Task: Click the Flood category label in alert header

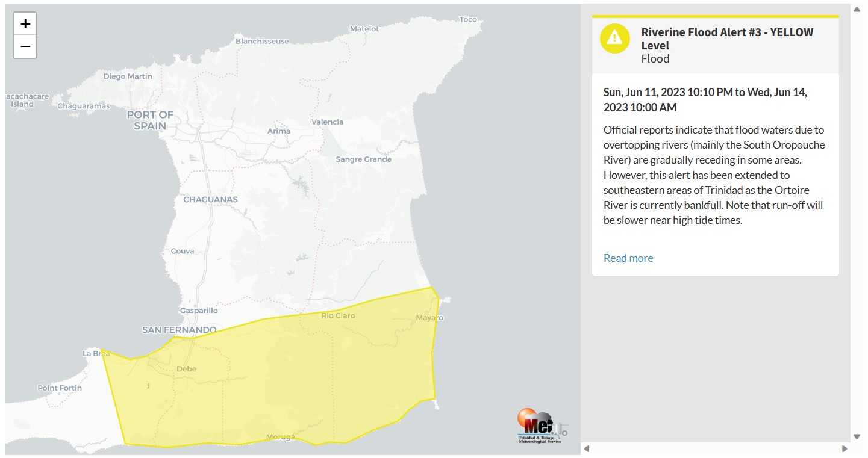Action: click(x=655, y=58)
